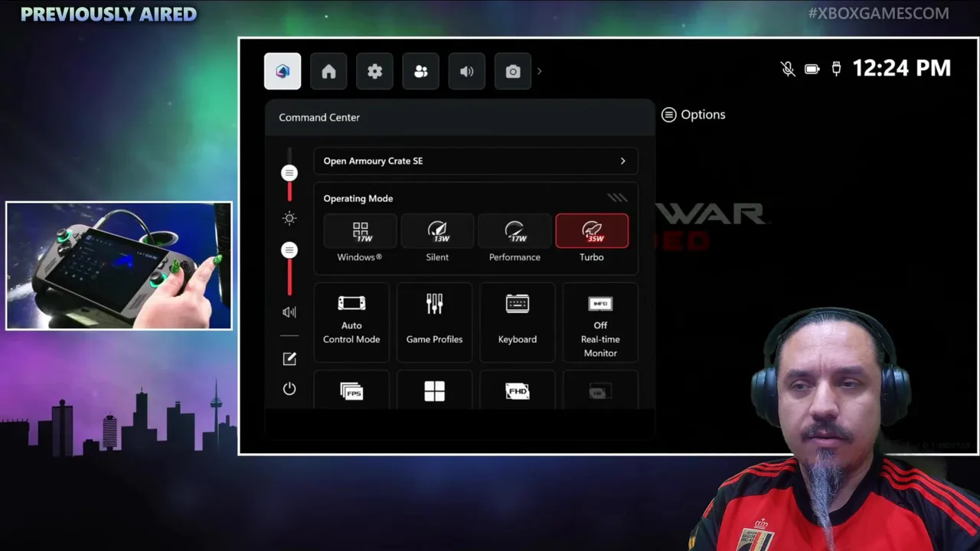Click the battery status icon
This screenshot has width=980, height=551.
[812, 69]
